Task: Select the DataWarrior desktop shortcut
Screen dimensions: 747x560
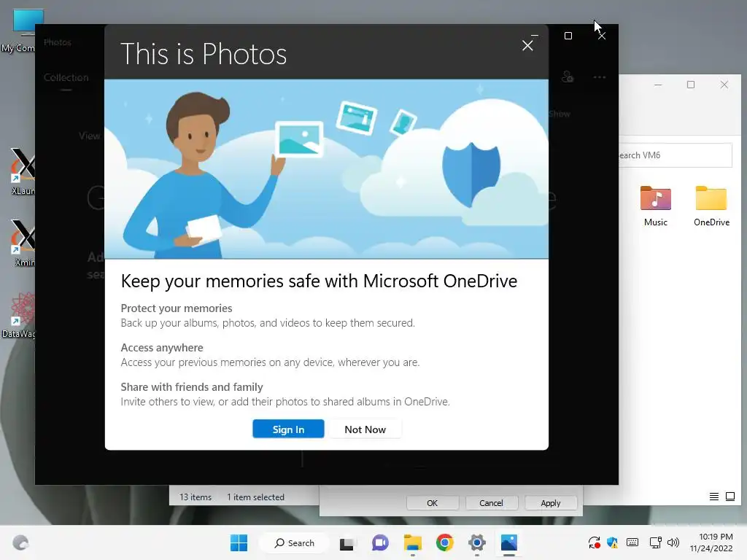Action: point(19,314)
